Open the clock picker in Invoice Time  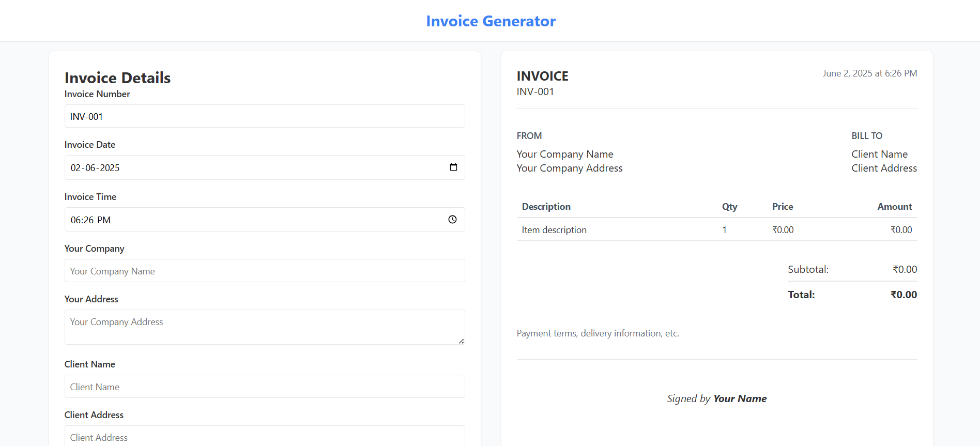(452, 220)
